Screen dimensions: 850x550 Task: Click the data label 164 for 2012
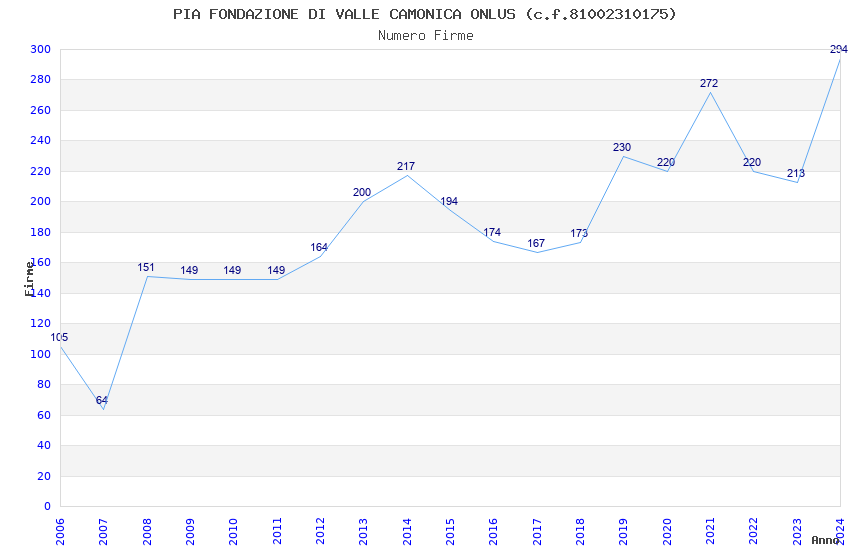click(319, 248)
